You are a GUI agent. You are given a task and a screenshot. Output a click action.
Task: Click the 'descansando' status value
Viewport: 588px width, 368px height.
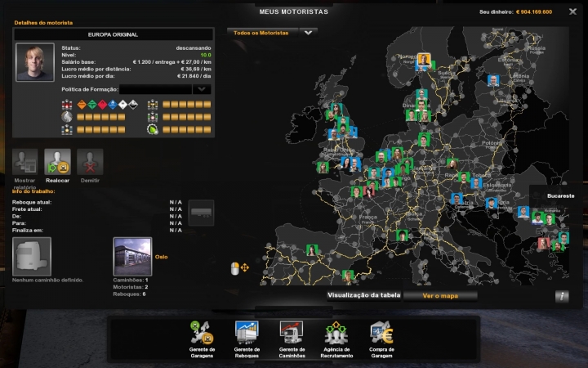coord(194,48)
